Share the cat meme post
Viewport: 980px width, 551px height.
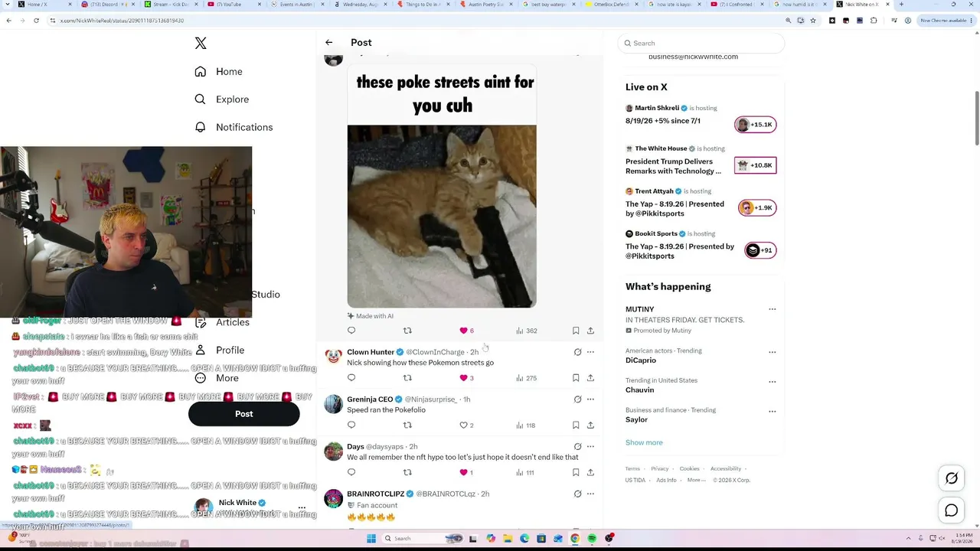coord(590,331)
